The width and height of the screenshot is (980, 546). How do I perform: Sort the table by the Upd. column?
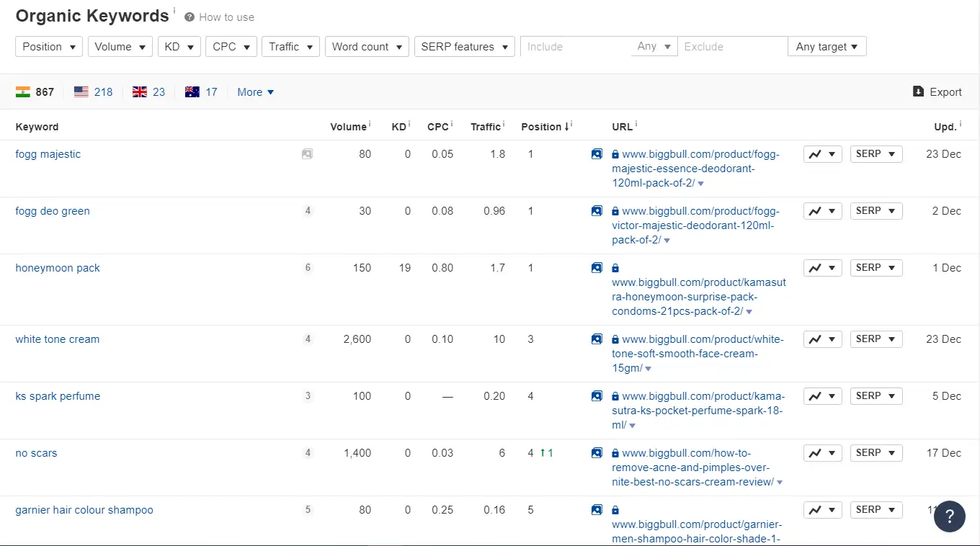945,127
